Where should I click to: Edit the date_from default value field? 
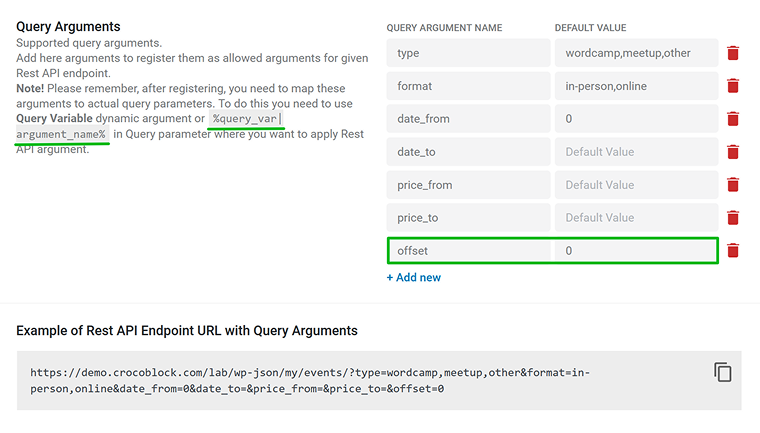pyautogui.click(x=636, y=119)
